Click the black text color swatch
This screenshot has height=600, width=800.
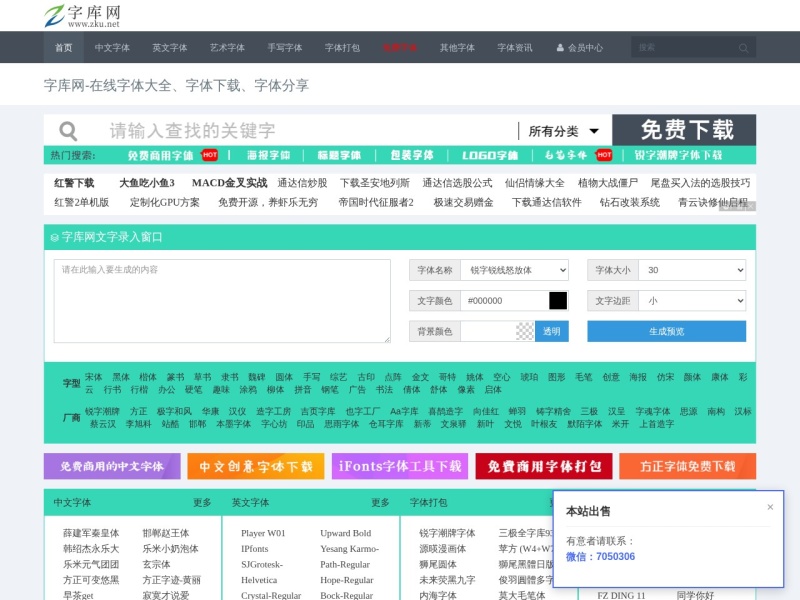click(558, 301)
